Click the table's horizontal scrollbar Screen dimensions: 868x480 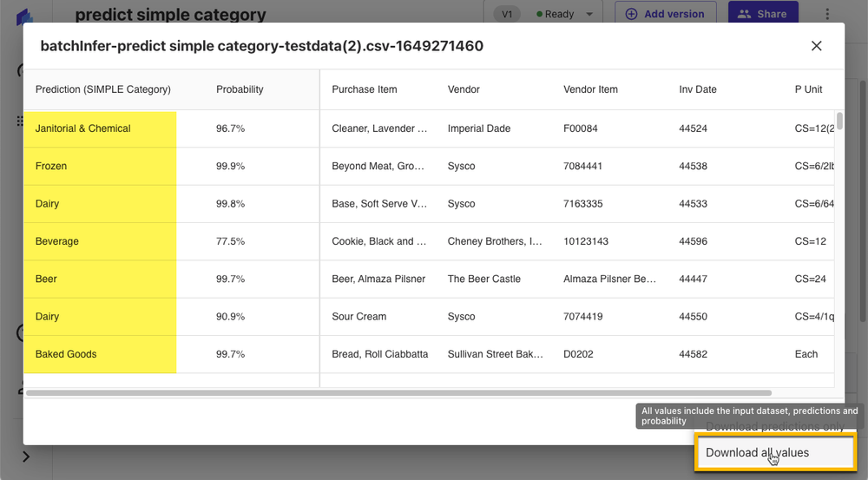[x=398, y=393]
